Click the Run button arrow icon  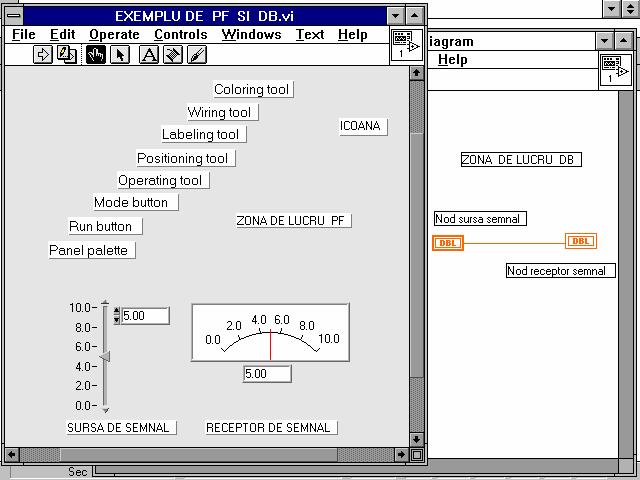click(x=43, y=54)
